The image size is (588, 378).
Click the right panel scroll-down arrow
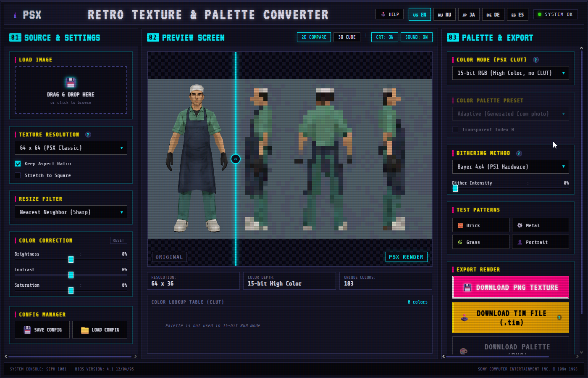coord(582,352)
